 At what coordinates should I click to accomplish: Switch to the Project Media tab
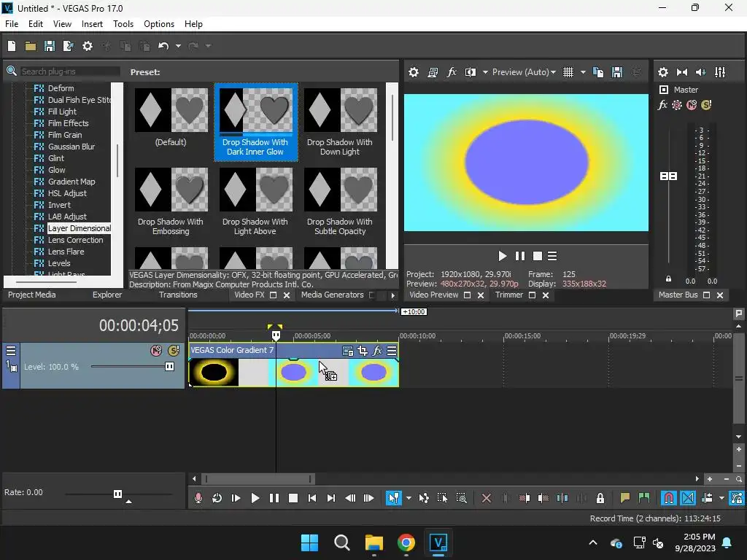pyautogui.click(x=32, y=295)
